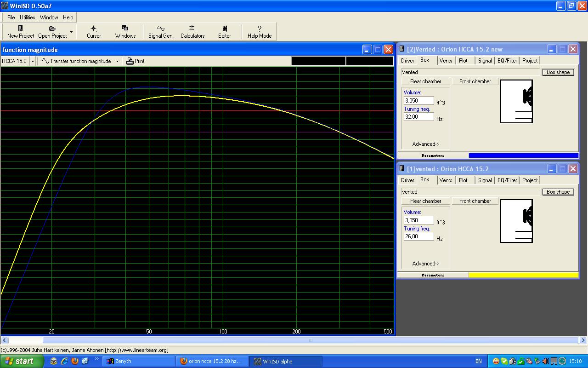Click the yellow color bar of project 1

point(523,275)
